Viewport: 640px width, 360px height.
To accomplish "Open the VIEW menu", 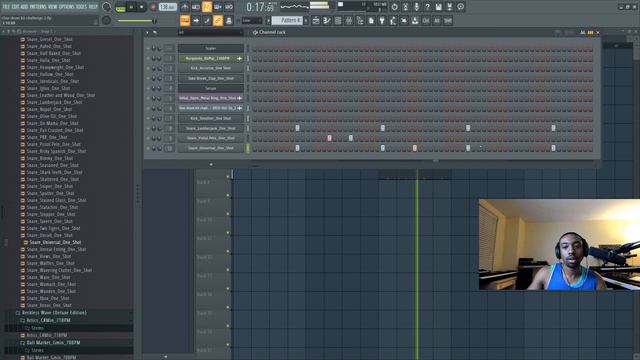I will coord(53,7).
